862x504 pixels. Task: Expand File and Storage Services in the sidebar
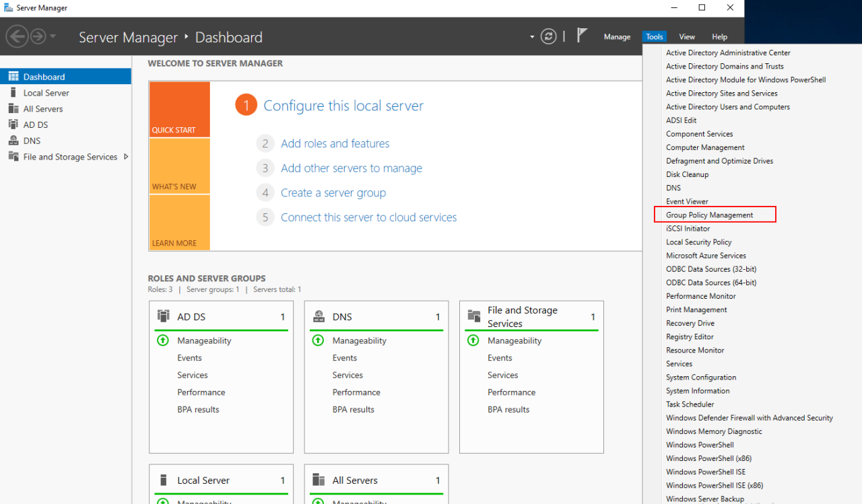pos(125,157)
